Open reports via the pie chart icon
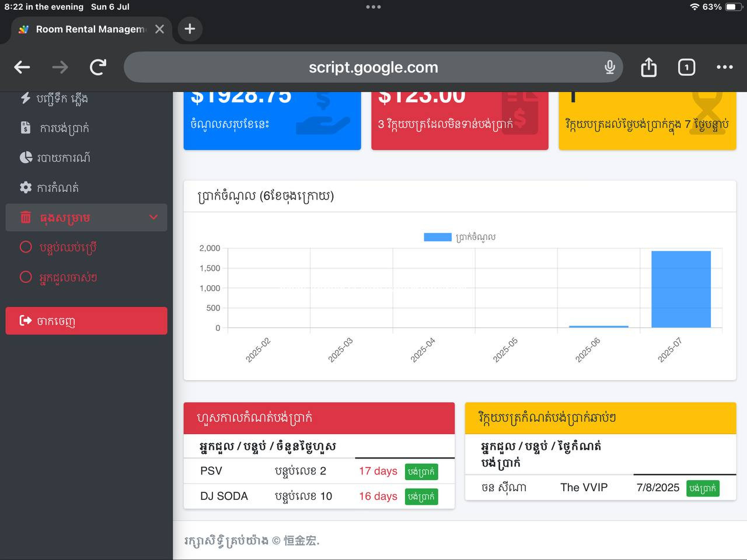The height and width of the screenshot is (560, 747). [x=26, y=157]
